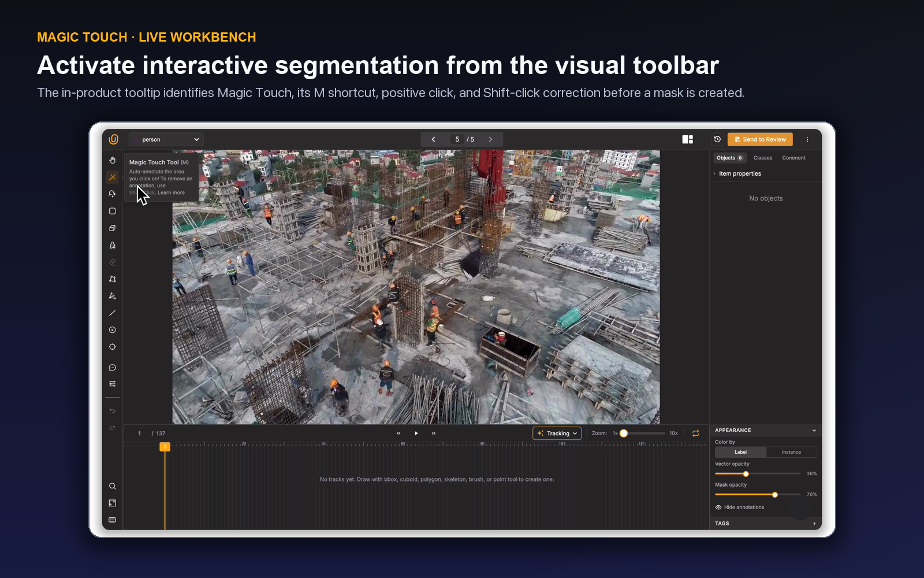Open the keyboard shortcuts icon
This screenshot has width=924, height=578.
coord(113,520)
